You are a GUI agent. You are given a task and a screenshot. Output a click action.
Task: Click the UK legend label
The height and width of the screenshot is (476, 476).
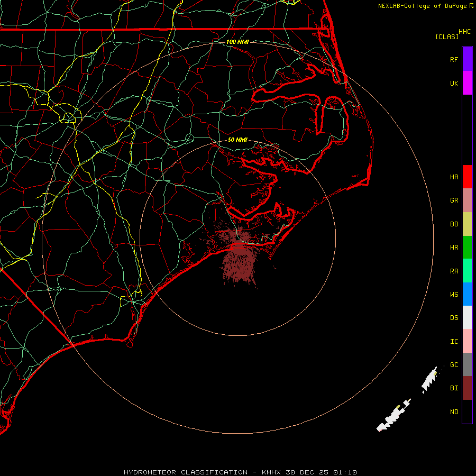(454, 83)
